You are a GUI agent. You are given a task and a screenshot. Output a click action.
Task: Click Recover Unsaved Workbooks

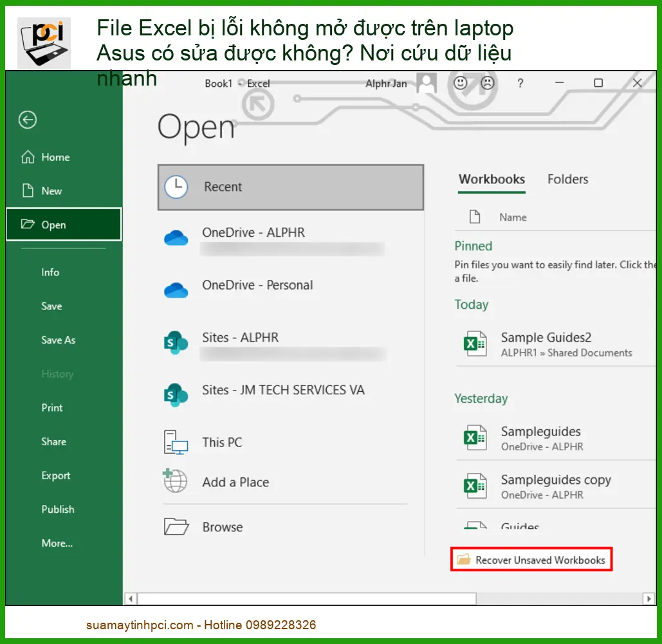point(540,559)
